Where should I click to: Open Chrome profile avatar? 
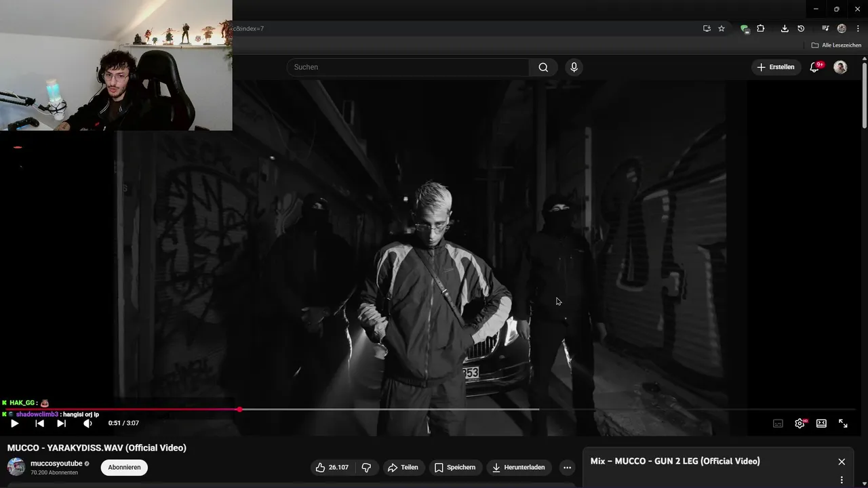(x=842, y=28)
